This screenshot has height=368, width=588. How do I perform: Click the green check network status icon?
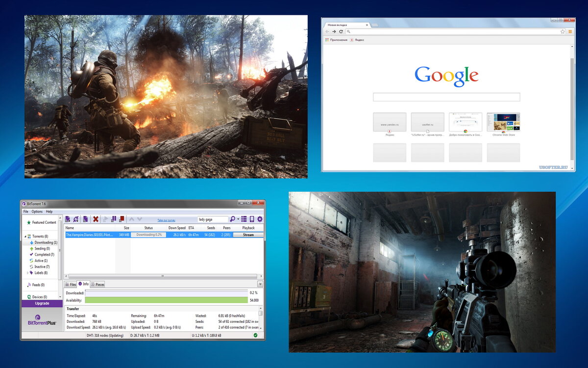(x=255, y=335)
